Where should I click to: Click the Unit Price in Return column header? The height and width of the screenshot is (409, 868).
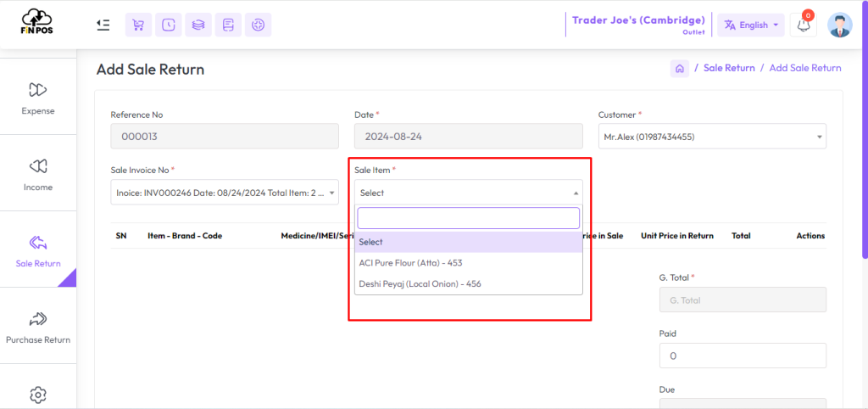[677, 236]
